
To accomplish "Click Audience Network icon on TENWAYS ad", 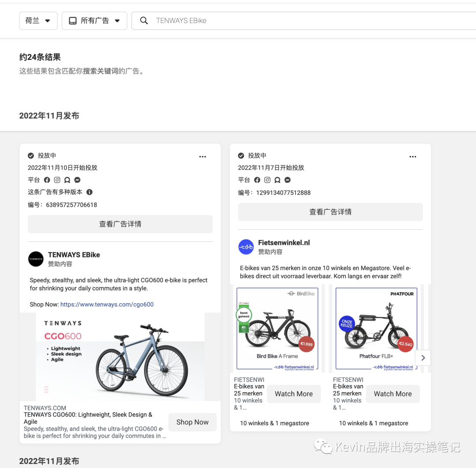I will (x=67, y=180).
